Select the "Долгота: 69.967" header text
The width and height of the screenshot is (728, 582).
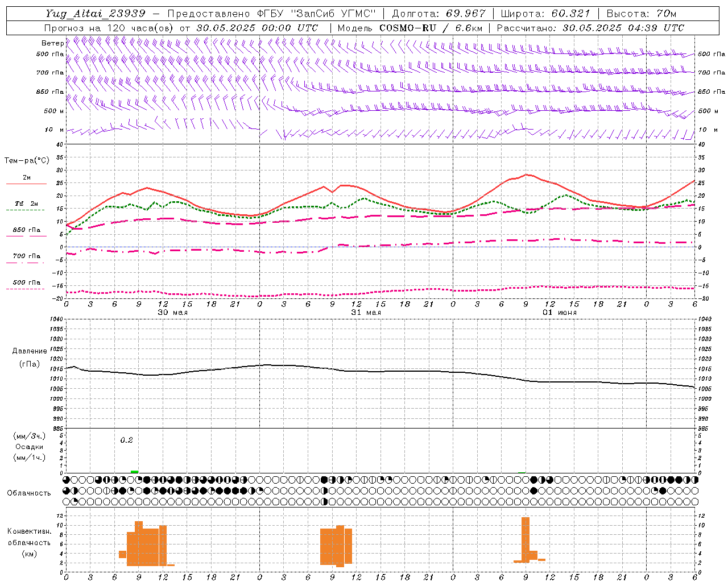(x=439, y=14)
